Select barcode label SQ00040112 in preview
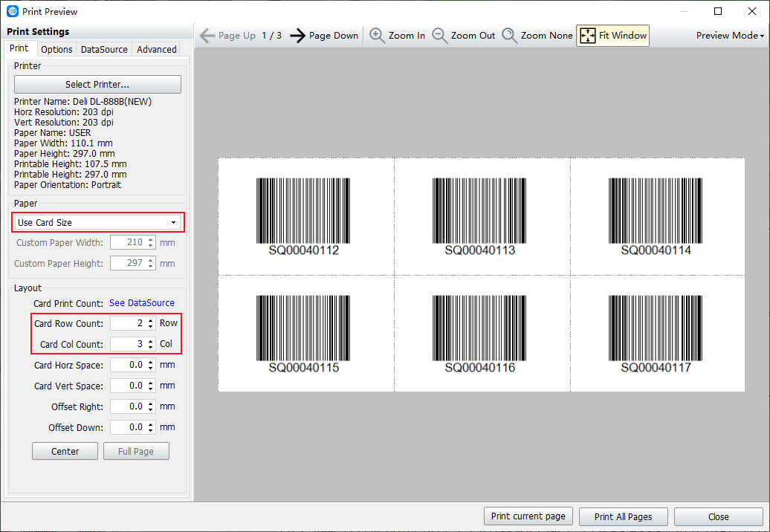This screenshot has width=770, height=532. point(303,216)
